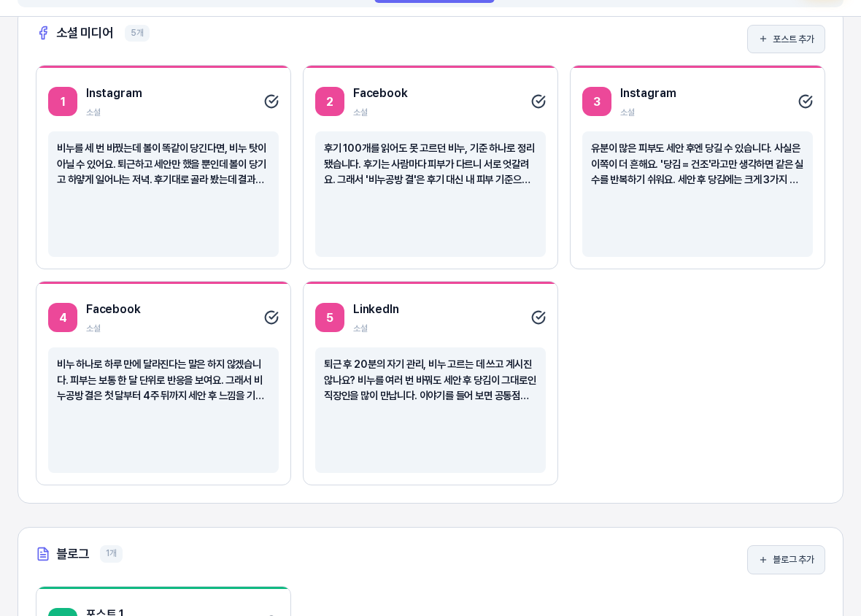
Task: Toggle check icon on Facebook card 2
Action: pos(538,101)
